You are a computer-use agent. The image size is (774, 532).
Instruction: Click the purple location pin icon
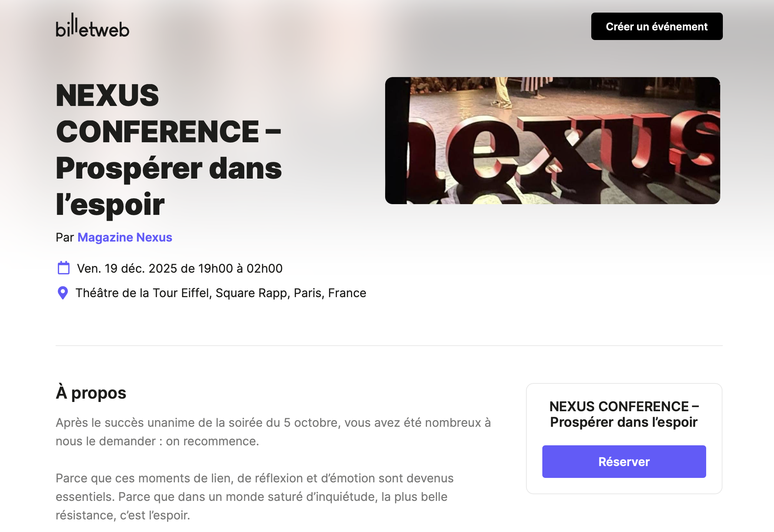point(63,293)
